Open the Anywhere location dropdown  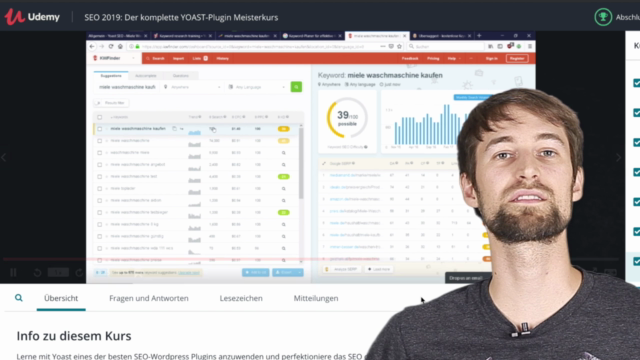(192, 87)
